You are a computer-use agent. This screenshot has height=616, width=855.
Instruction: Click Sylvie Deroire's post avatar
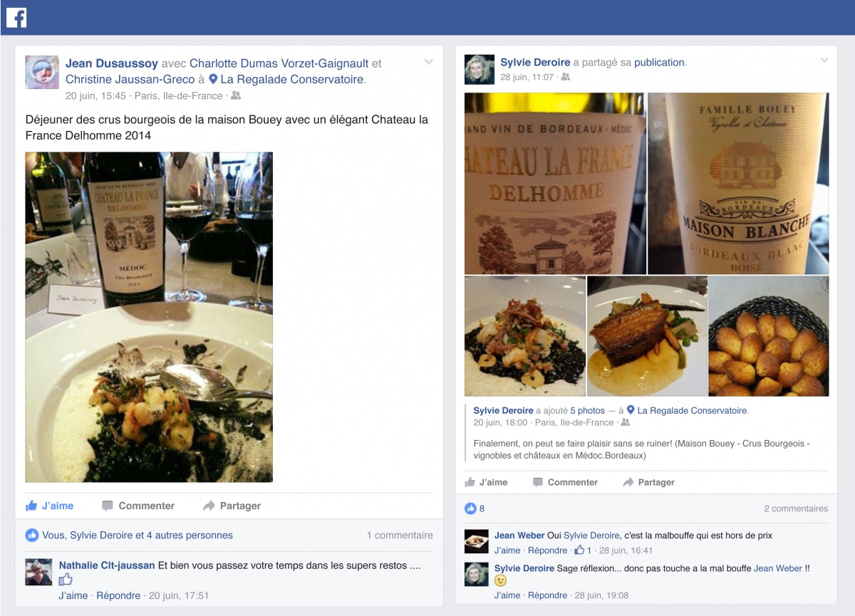pos(479,69)
